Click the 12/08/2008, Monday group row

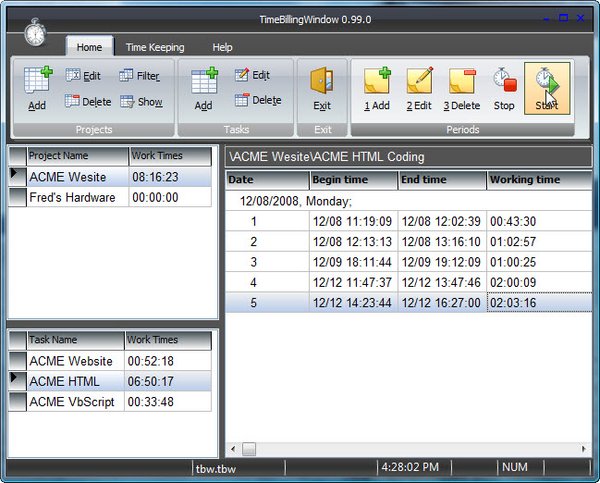click(409, 201)
